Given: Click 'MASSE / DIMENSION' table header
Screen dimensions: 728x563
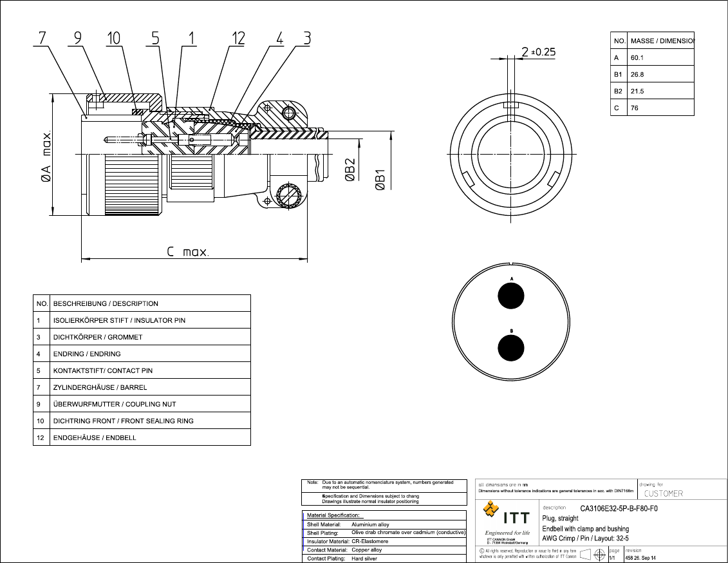Looking at the screenshot, I should [x=662, y=41].
